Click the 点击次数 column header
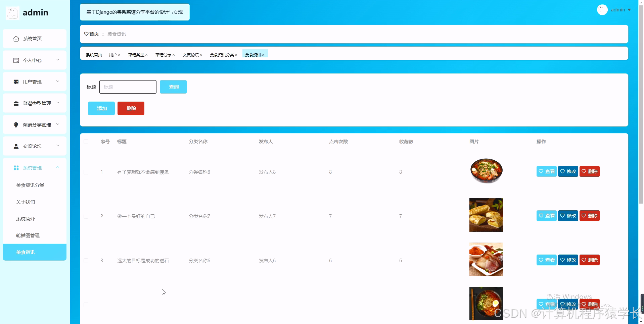The height and width of the screenshot is (324, 644). point(338,142)
